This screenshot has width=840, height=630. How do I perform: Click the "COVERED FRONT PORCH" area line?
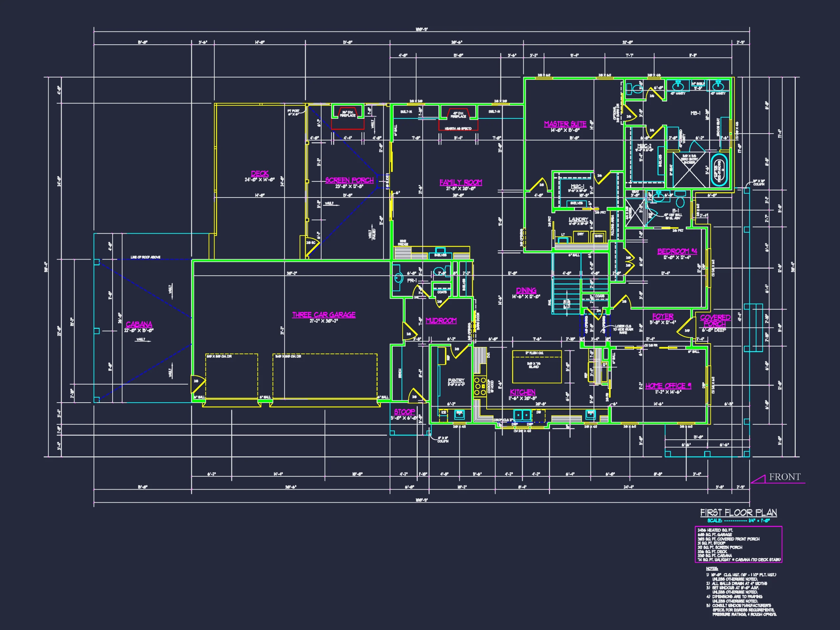click(728, 539)
